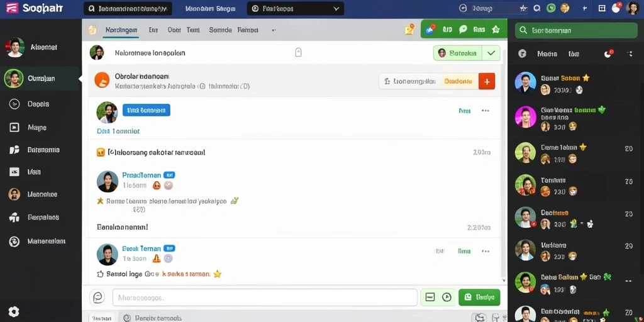Viewport: 644px width, 322px height.
Task: Open the PraadTeman profile link
Action: pyautogui.click(x=142, y=175)
